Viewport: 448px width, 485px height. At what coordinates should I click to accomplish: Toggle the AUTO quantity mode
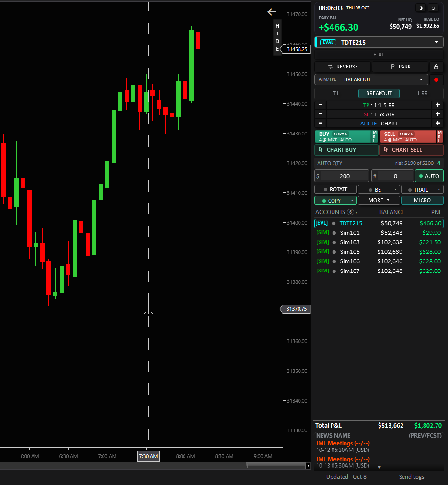pyautogui.click(x=429, y=176)
